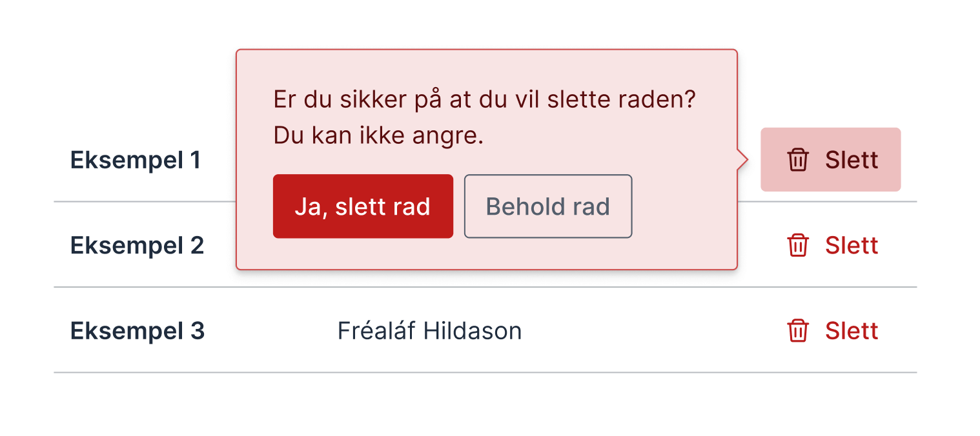980x436 pixels.
Task: Click trash icon beside Fréaláf Hildason
Action: click(x=798, y=331)
